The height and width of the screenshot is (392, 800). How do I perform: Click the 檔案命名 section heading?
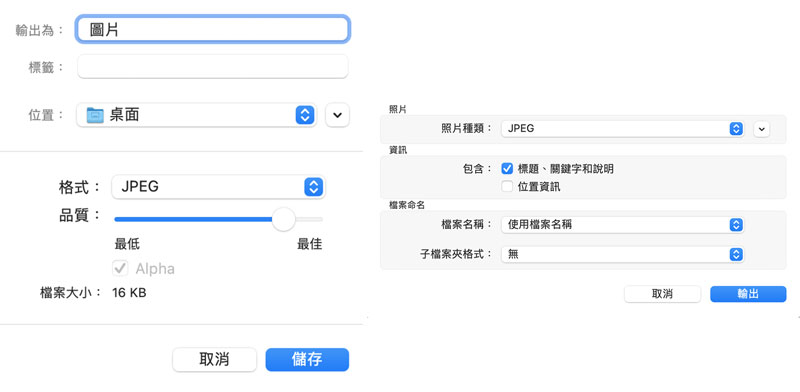407,205
